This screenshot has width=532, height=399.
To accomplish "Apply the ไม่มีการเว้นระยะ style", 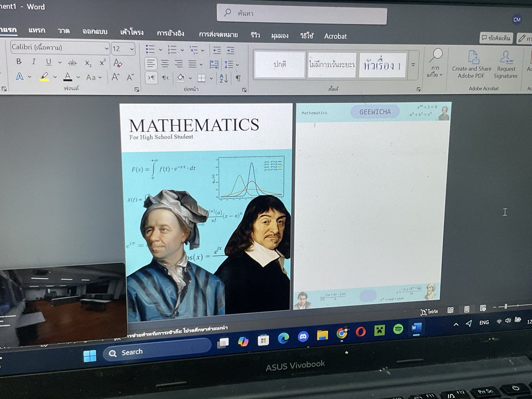I will (332, 65).
